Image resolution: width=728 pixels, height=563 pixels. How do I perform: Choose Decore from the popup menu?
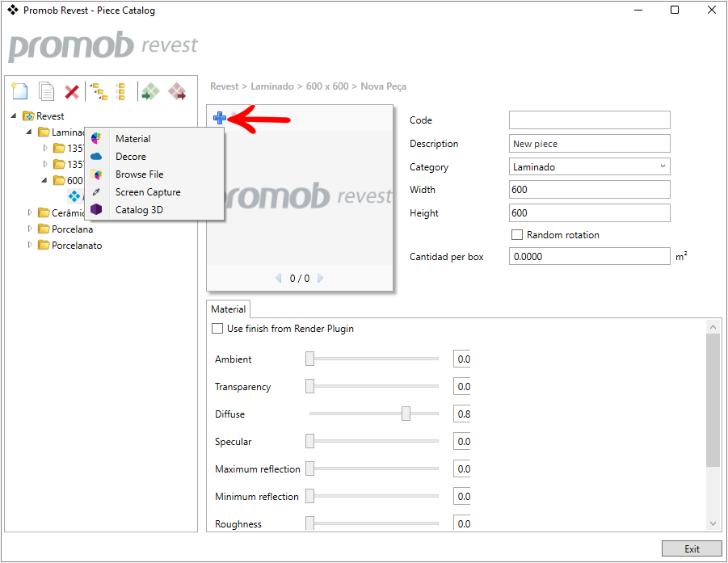coord(154,157)
